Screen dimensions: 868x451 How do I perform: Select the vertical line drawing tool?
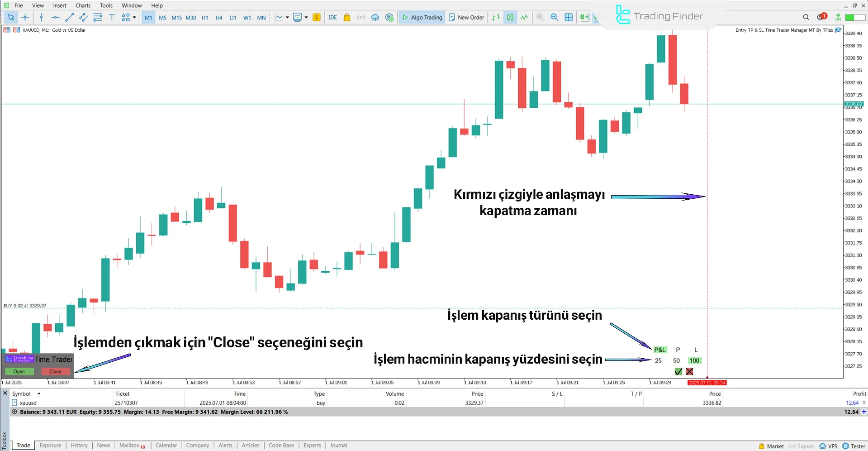coord(41,17)
